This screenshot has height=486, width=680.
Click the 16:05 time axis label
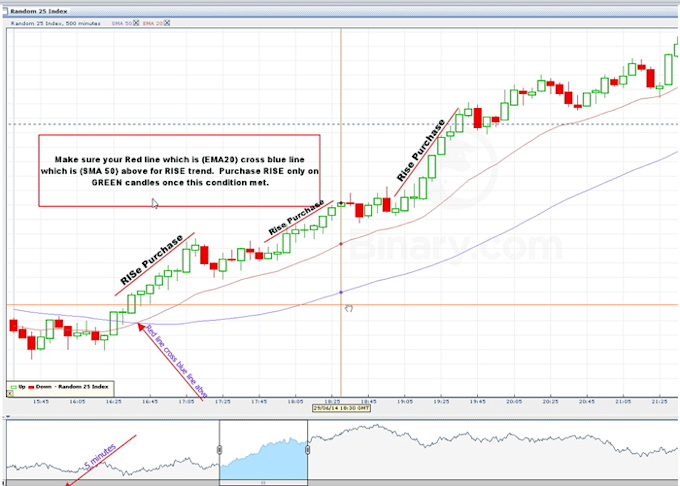77,401
